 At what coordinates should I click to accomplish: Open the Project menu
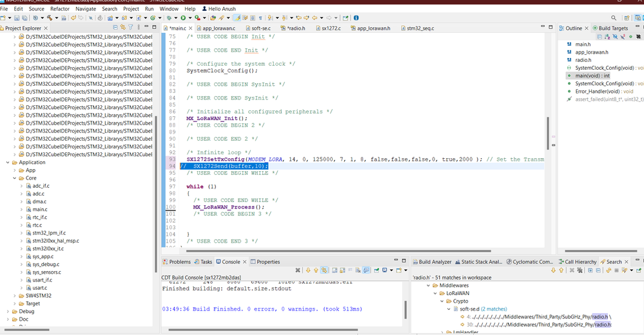[131, 8]
